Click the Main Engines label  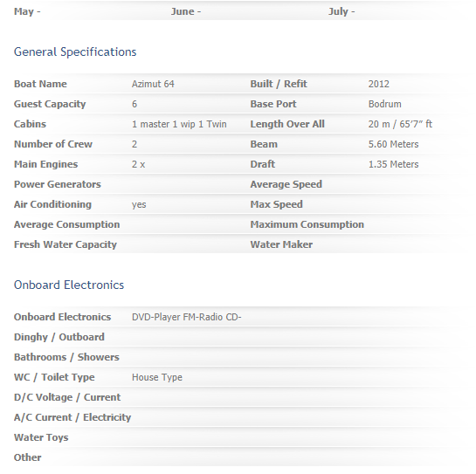(x=45, y=164)
